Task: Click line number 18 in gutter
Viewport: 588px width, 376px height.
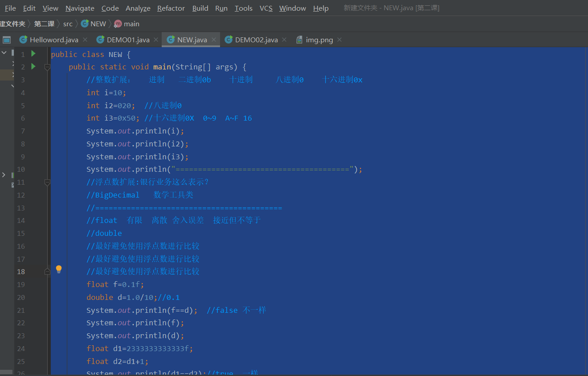Action: [21, 272]
